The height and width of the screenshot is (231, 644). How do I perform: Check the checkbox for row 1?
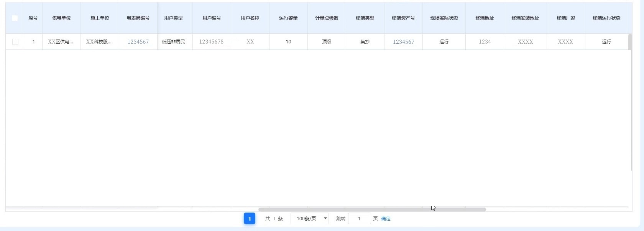[x=15, y=42]
